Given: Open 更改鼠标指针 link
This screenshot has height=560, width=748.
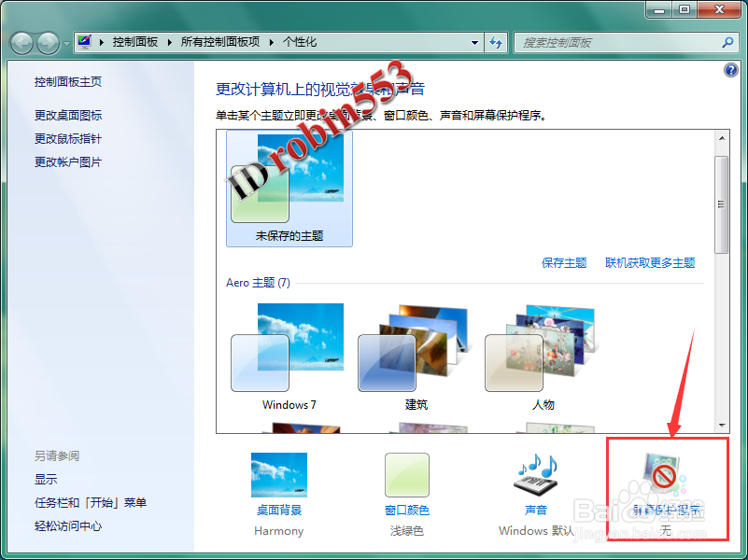Looking at the screenshot, I should pos(68,139).
